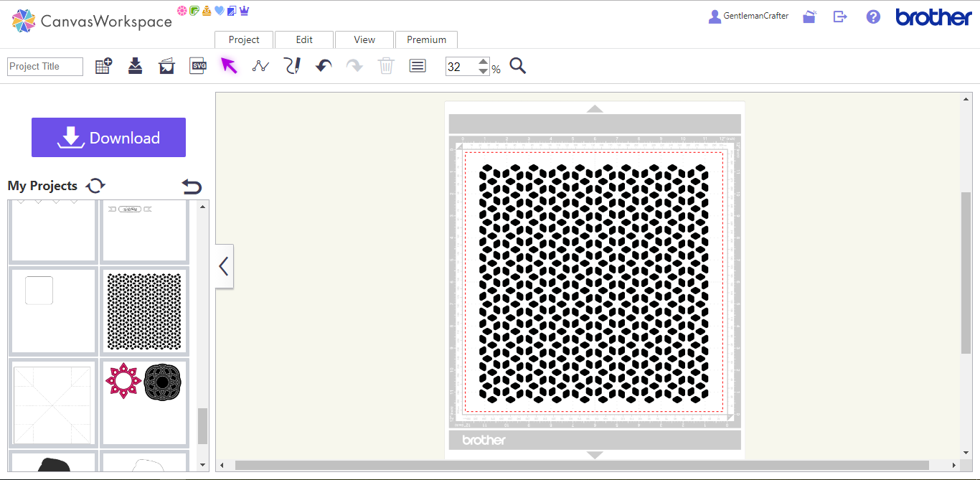This screenshot has height=480, width=980.
Task: Open the Premium tab
Action: (426, 39)
